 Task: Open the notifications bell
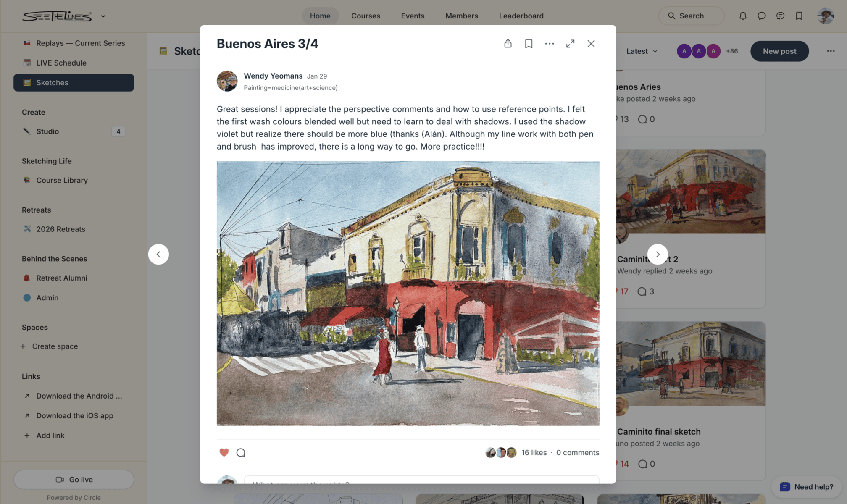coord(743,16)
